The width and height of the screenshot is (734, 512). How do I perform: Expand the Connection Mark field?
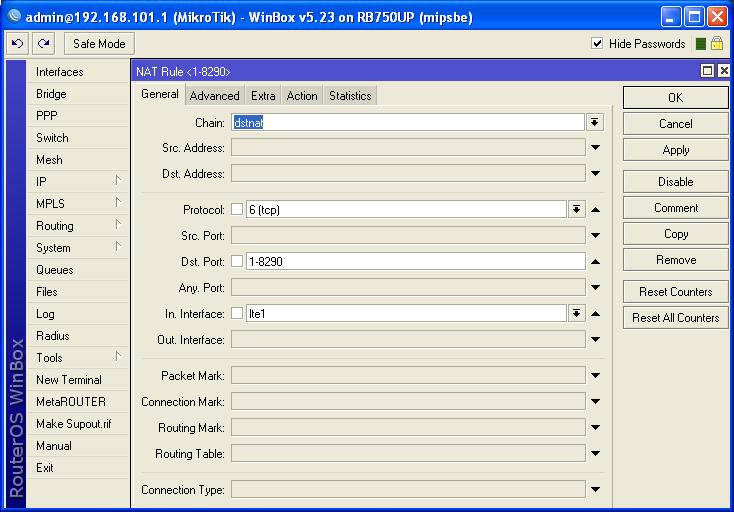click(595, 402)
